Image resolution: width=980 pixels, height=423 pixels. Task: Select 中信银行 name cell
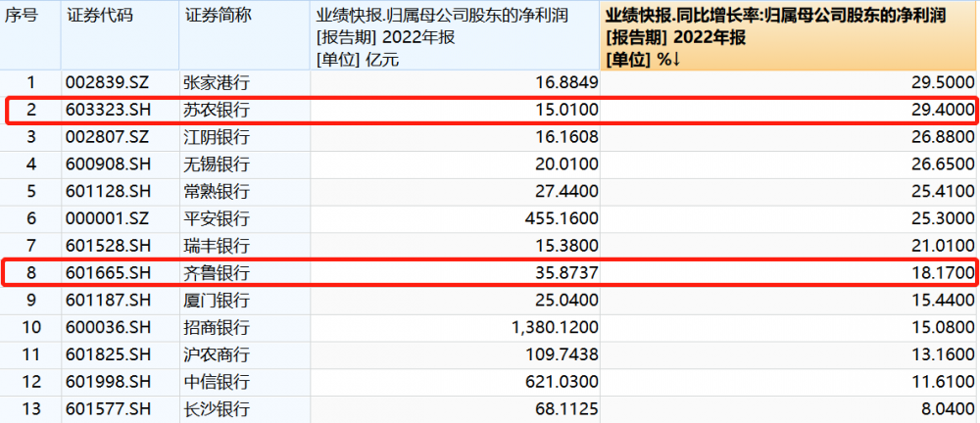tap(217, 382)
